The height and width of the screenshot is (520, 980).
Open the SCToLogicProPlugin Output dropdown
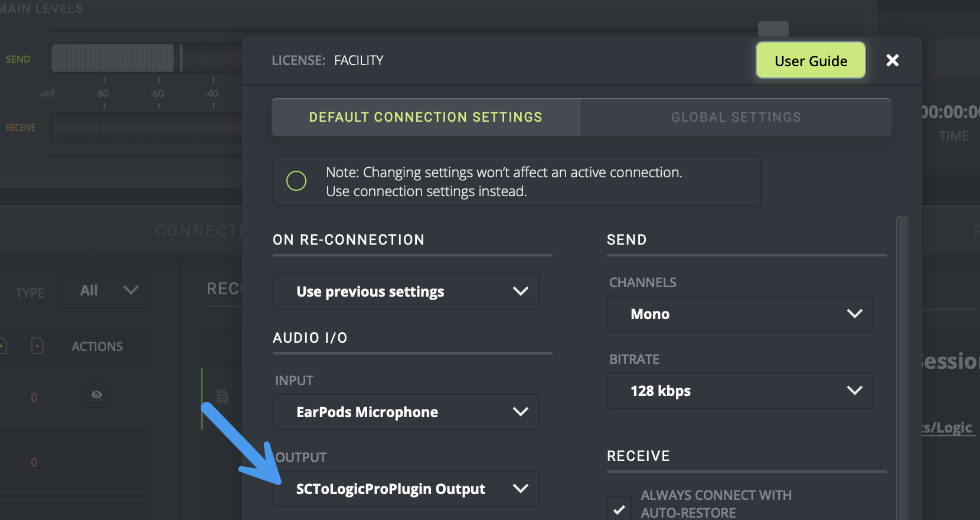tap(406, 489)
